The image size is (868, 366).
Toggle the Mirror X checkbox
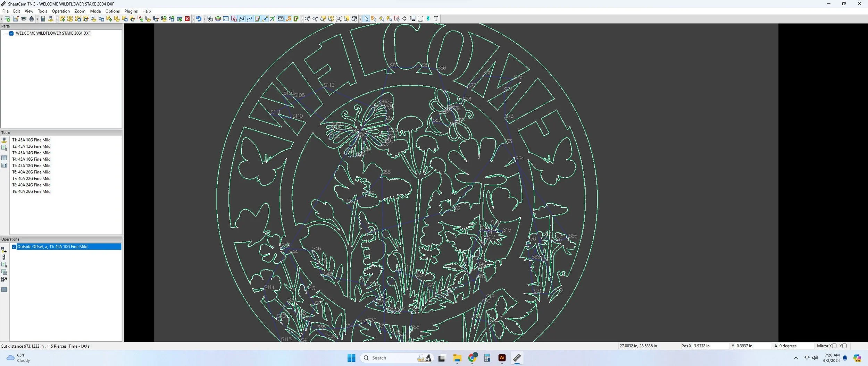pos(834,346)
